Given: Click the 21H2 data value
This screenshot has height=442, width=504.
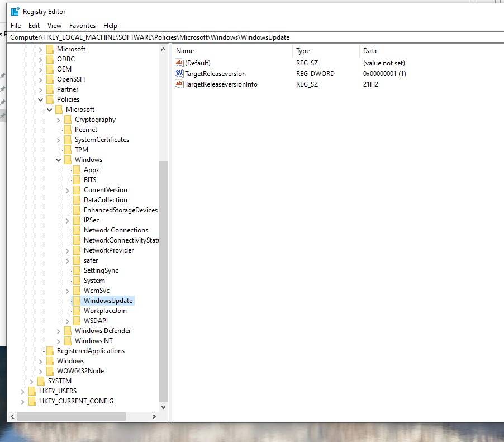Looking at the screenshot, I should tap(370, 84).
